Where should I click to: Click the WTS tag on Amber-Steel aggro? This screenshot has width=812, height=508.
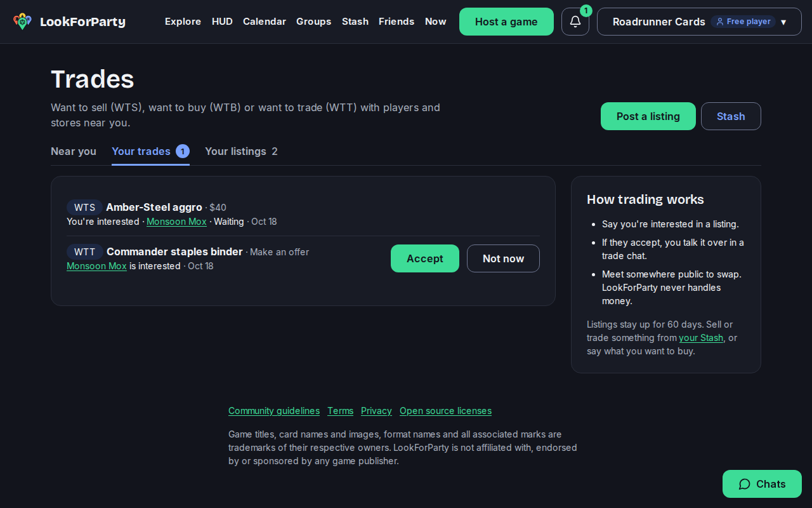[84, 207]
